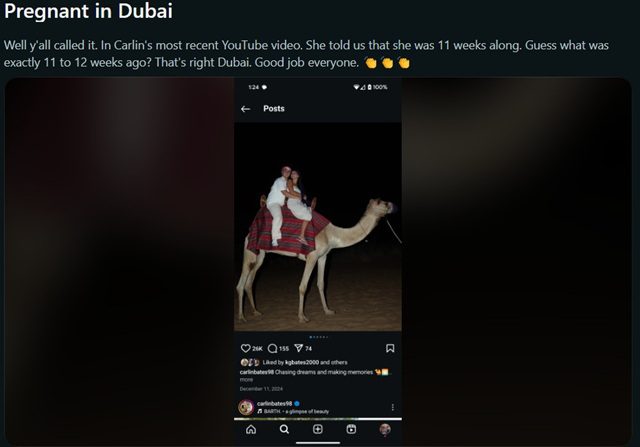Click the Posts header title
The width and height of the screenshot is (640, 447).
(x=274, y=109)
